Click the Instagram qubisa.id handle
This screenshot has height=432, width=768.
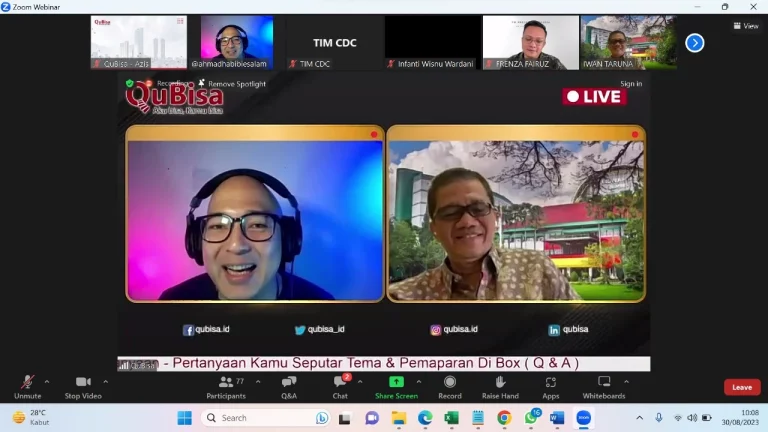tap(454, 330)
